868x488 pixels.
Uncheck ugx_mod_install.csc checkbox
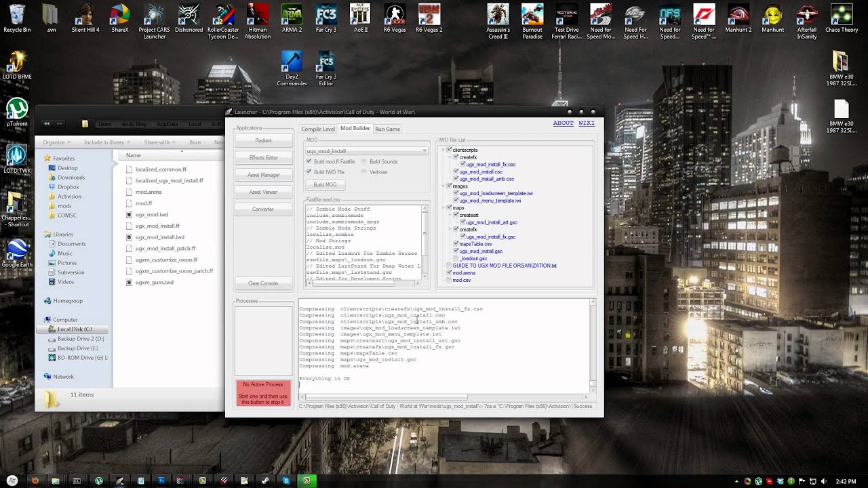pyautogui.click(x=456, y=171)
